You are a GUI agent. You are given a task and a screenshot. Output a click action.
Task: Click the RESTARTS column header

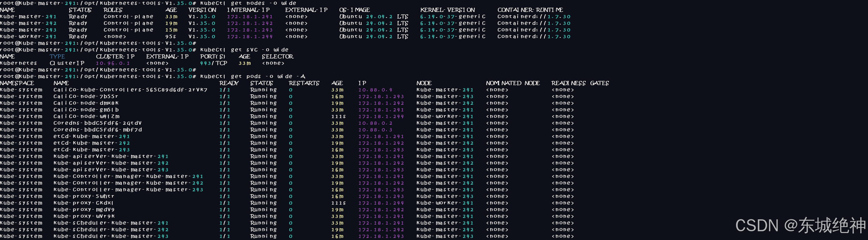[x=304, y=83]
